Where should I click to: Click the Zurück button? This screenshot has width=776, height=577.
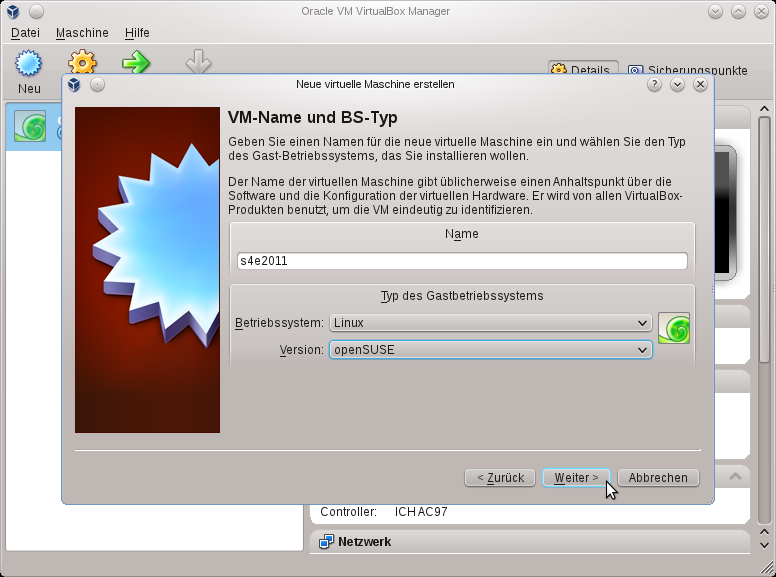point(500,478)
